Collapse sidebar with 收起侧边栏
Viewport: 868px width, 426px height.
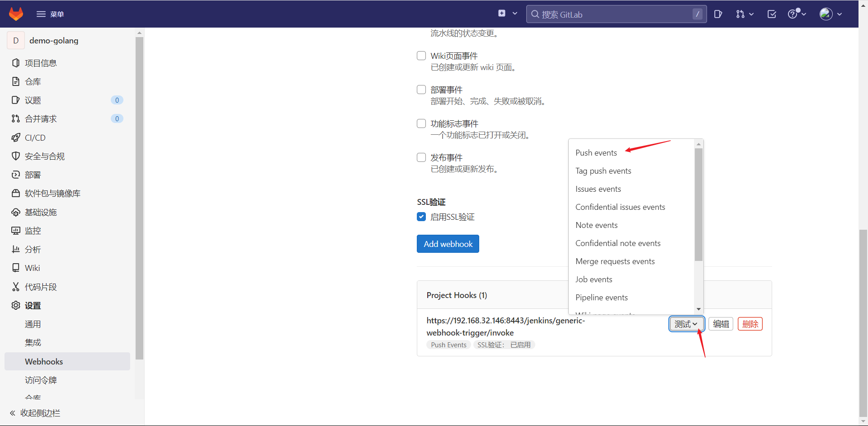tap(35, 413)
